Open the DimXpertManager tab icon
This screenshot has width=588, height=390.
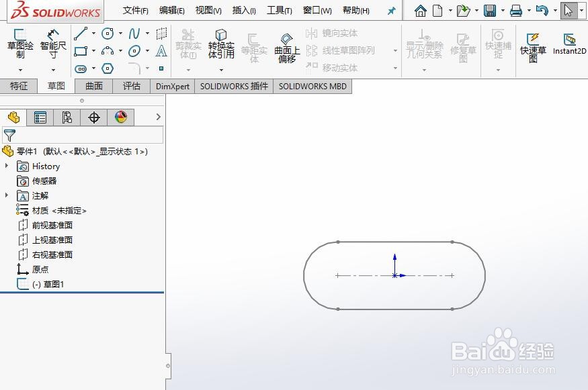pos(94,117)
